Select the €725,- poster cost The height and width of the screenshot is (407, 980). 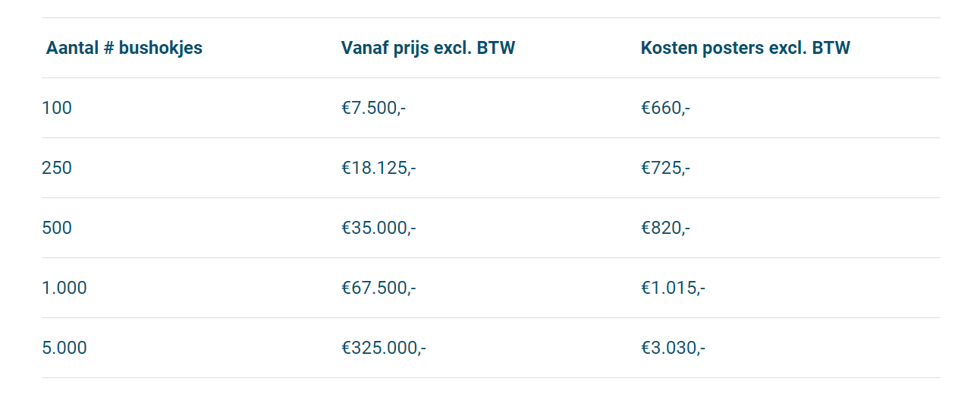coord(665,168)
